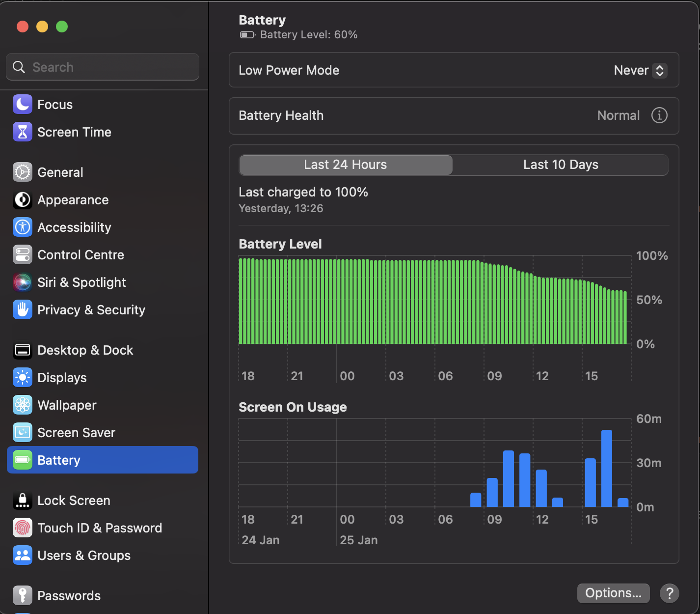Click the 25 Jan date label
The height and width of the screenshot is (614, 700).
tap(359, 540)
